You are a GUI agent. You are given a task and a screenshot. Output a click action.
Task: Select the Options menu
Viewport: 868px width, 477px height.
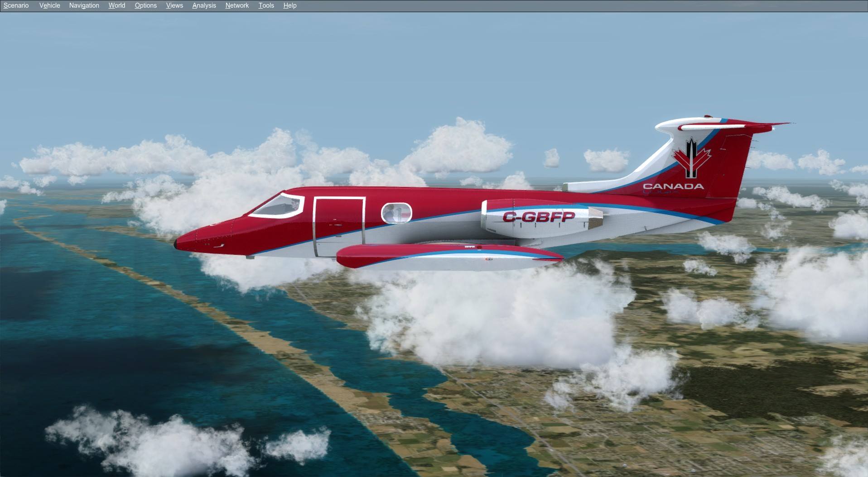(x=145, y=5)
